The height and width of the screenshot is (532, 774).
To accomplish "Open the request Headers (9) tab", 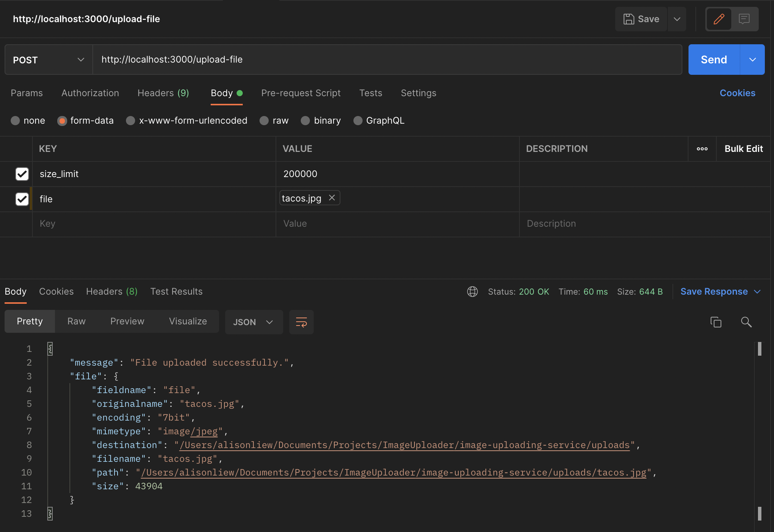I will click(x=163, y=93).
